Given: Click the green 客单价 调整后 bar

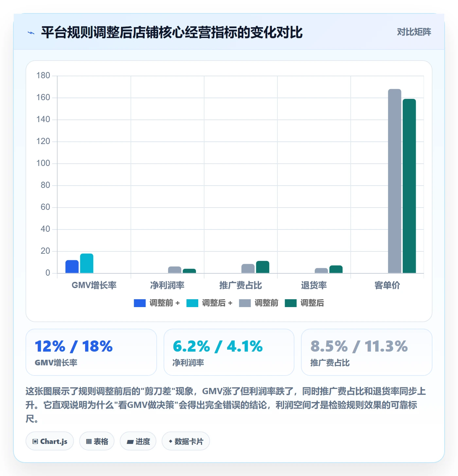Looking at the screenshot, I should click(409, 186).
